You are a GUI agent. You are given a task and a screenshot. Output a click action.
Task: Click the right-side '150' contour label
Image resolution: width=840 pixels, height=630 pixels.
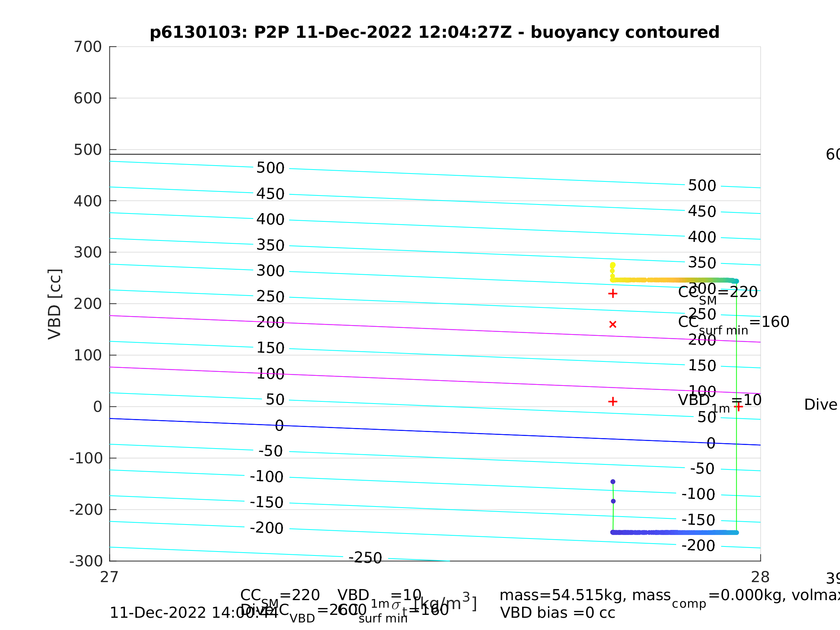[702, 366]
